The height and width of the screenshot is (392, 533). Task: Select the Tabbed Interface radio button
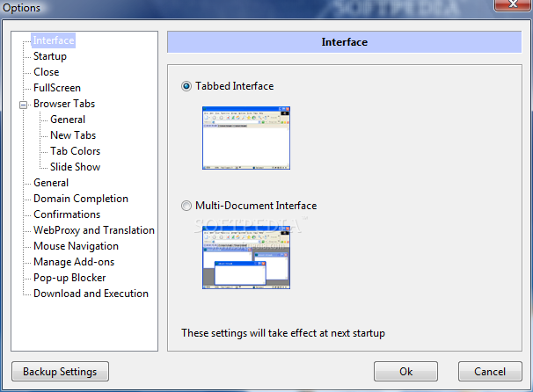tap(186, 86)
